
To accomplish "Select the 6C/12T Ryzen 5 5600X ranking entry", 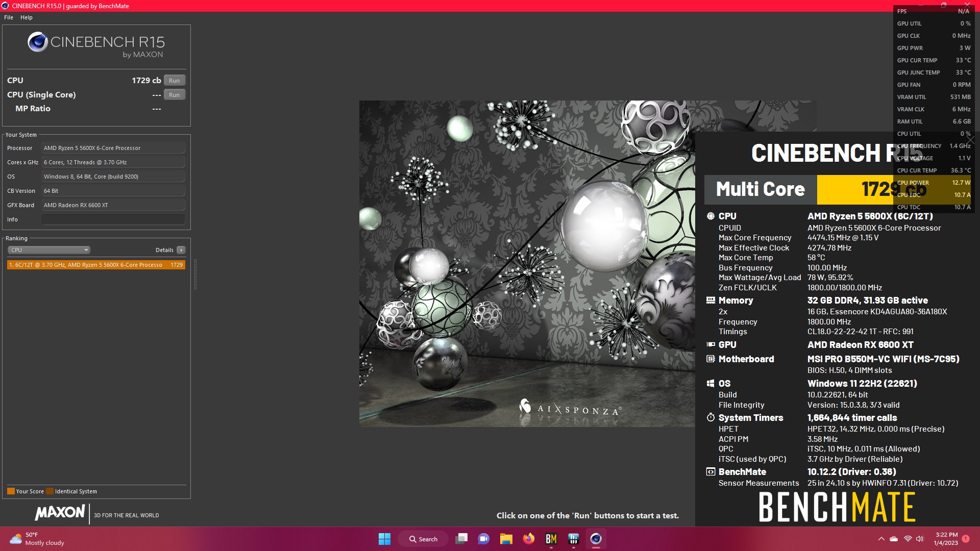I will [96, 265].
